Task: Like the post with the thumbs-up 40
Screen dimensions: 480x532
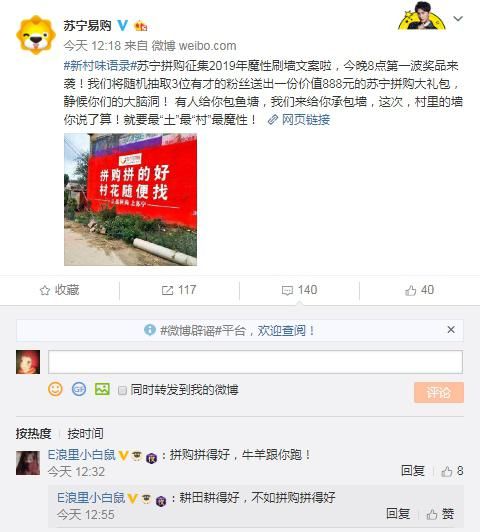Action: [410, 290]
